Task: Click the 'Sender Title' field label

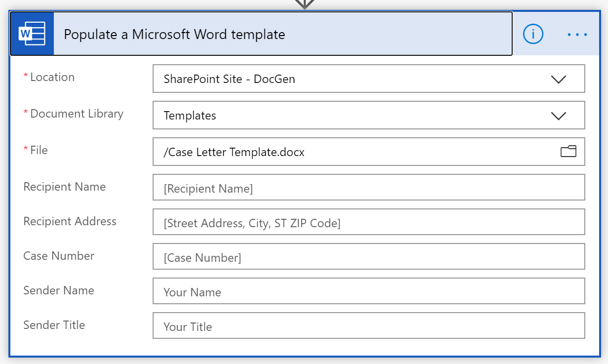Action: click(x=54, y=325)
